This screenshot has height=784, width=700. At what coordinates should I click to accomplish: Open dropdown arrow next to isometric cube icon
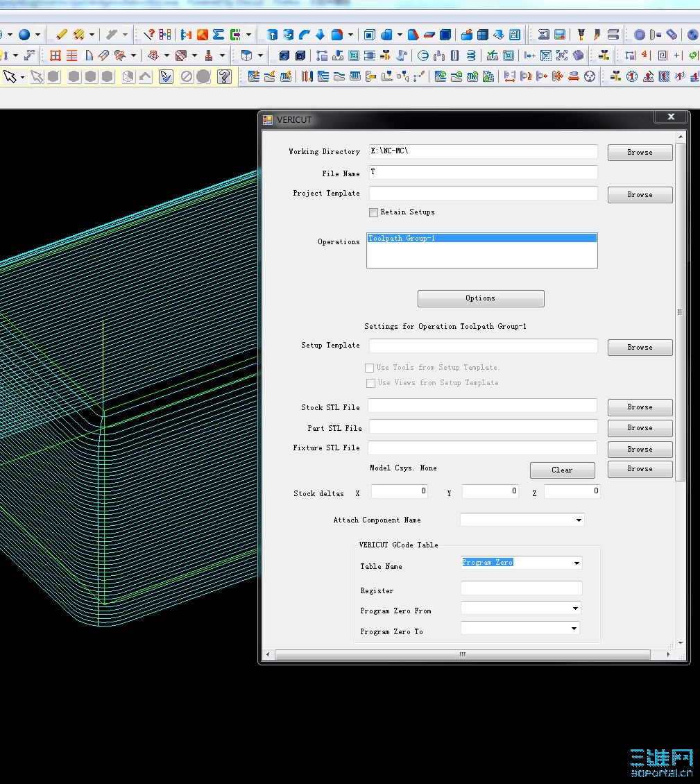pyautogui.click(x=260, y=56)
